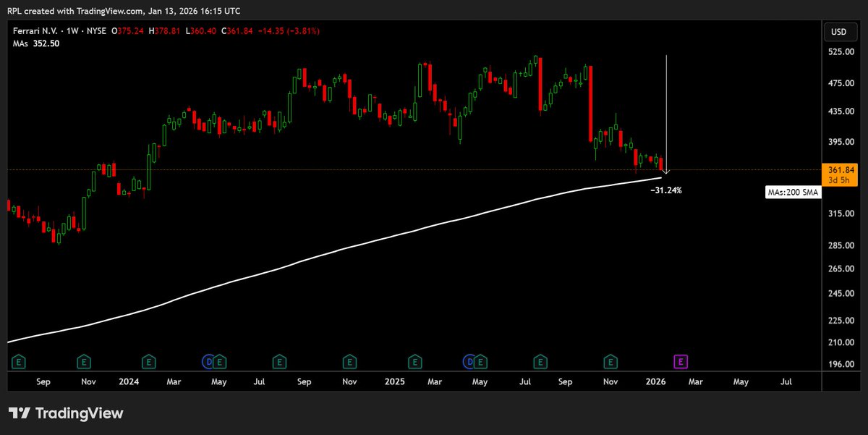The width and height of the screenshot is (868, 435).
Task: Click the earnings E icon below November 2023
Action: tap(84, 360)
